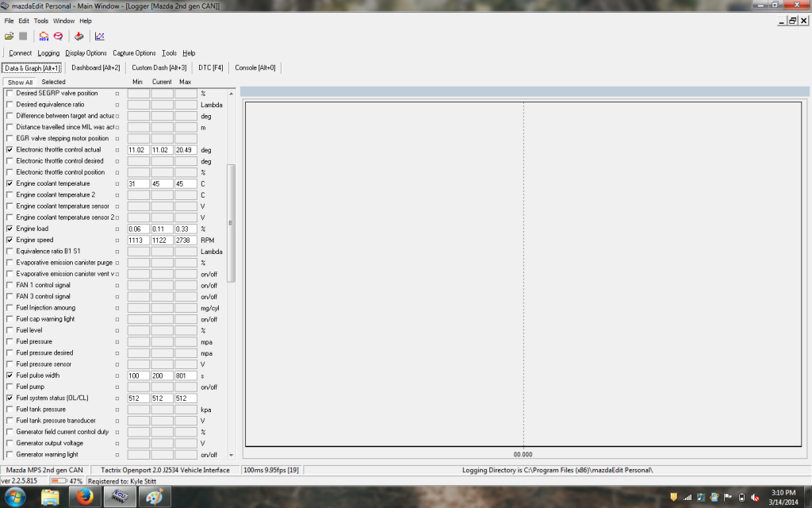Open the Capture Options dropdown menu

(134, 53)
